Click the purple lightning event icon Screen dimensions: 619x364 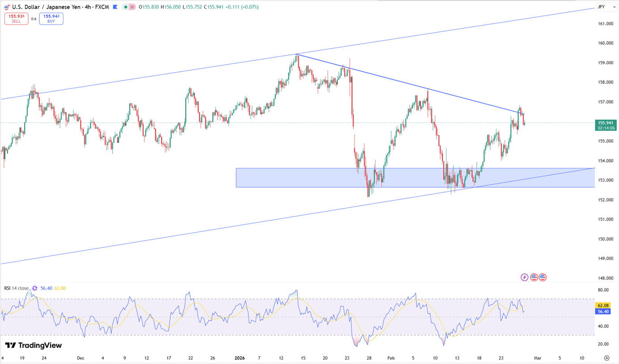[x=525, y=277]
